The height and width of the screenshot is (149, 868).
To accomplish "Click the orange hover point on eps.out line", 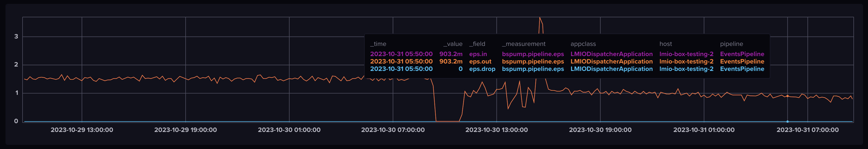I will tap(787, 96).
